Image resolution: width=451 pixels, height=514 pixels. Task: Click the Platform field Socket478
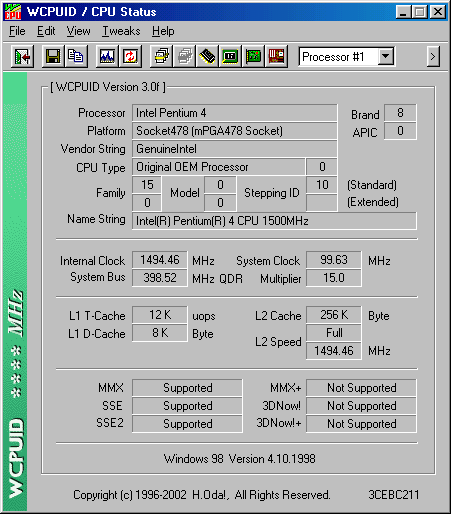[x=235, y=131]
